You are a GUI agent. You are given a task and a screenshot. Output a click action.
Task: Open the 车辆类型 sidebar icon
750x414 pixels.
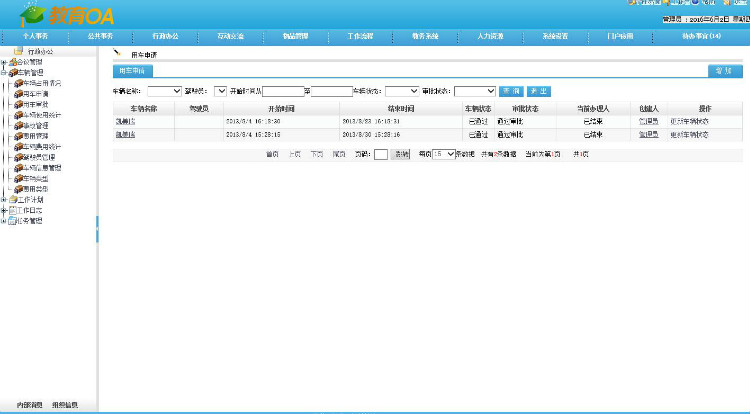[18, 178]
